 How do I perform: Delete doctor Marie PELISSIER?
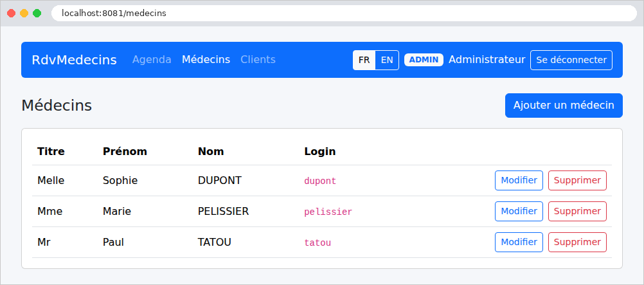point(577,211)
